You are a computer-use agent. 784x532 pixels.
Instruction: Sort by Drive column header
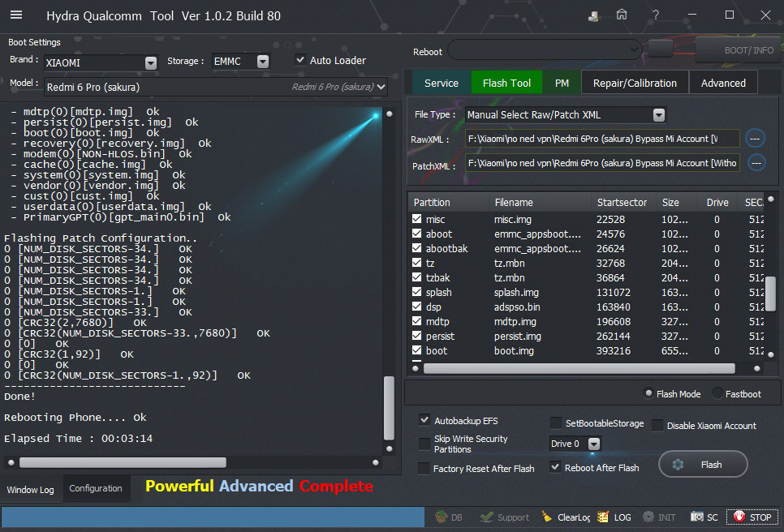point(717,202)
